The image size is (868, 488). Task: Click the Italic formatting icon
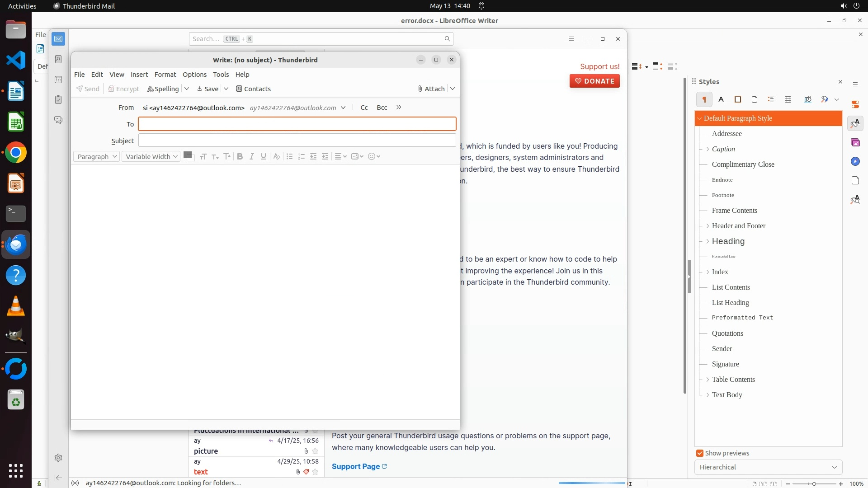pos(252,156)
